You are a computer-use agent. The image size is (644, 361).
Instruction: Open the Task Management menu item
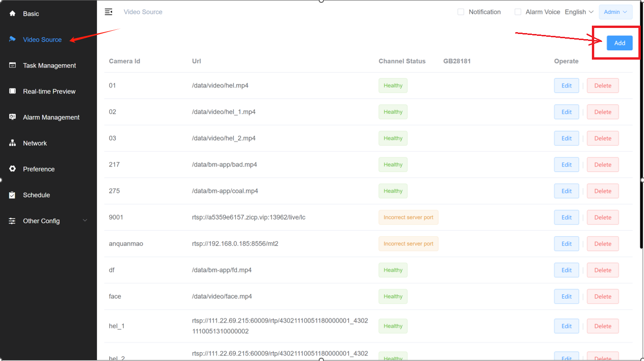[49, 66]
